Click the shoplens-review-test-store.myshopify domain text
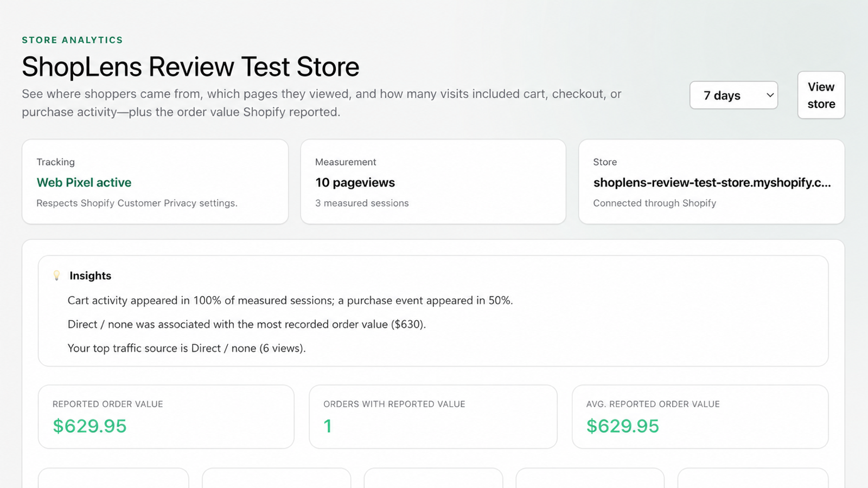This screenshot has width=868, height=488. pos(712,183)
